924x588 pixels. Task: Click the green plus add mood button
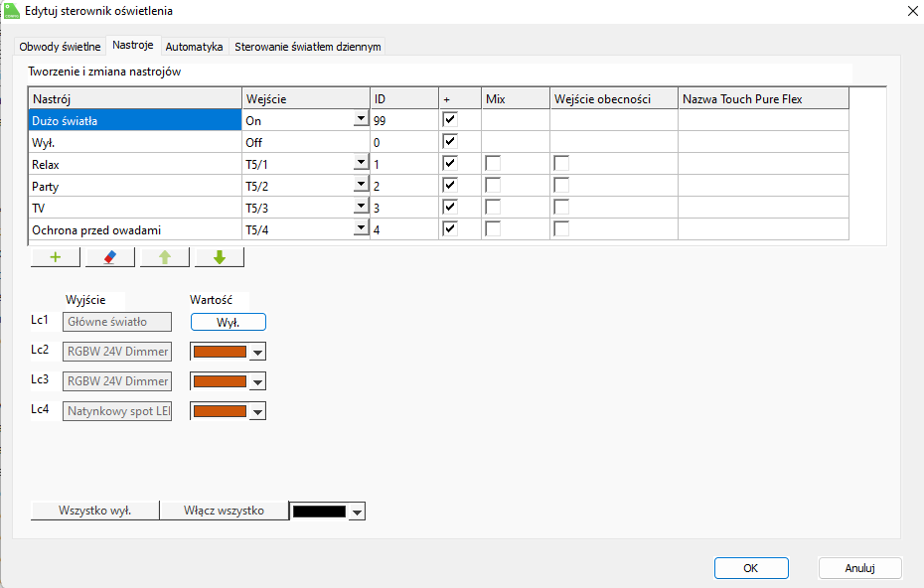56,257
